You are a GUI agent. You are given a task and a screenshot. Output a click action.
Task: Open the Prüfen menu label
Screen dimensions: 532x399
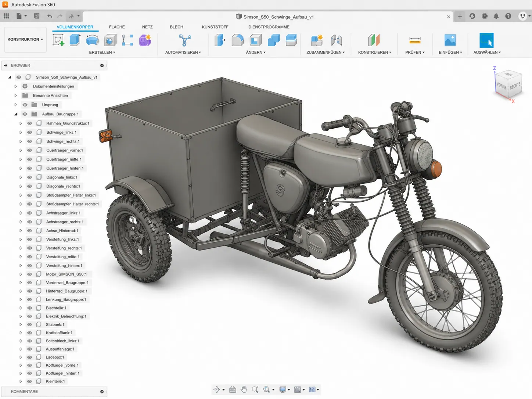click(x=415, y=53)
